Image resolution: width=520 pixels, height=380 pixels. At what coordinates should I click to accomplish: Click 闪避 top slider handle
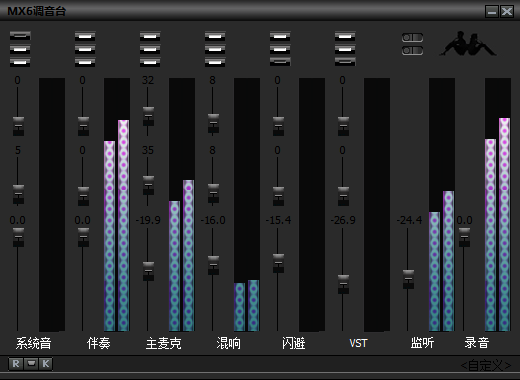278,126
